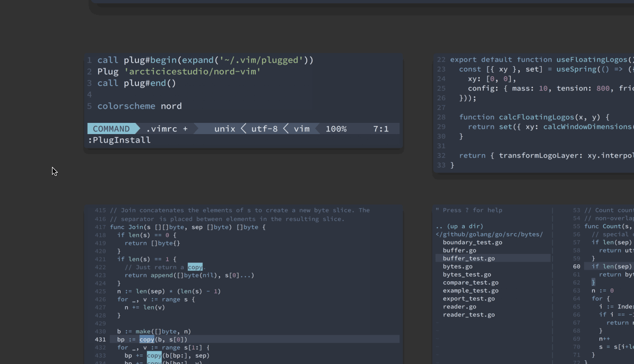Click highlighted copy on line 433
Screen dimensions: 634x364
[x=154, y=356]
